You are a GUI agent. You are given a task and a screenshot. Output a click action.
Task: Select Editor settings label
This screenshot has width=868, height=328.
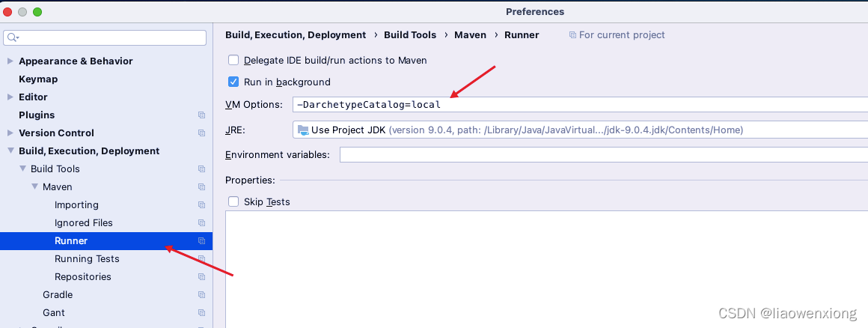pos(33,97)
